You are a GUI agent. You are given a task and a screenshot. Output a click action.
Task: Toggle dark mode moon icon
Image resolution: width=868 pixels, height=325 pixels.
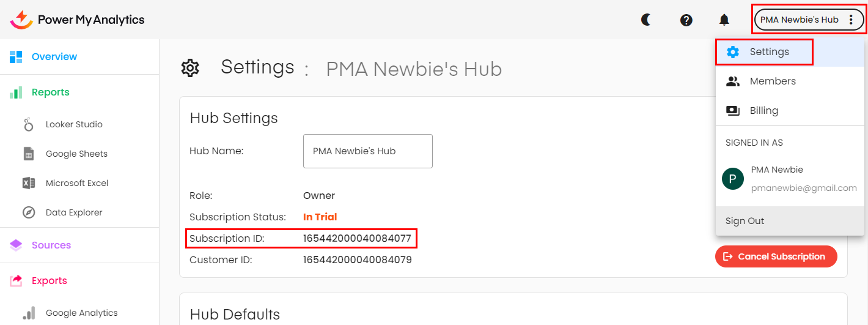646,20
